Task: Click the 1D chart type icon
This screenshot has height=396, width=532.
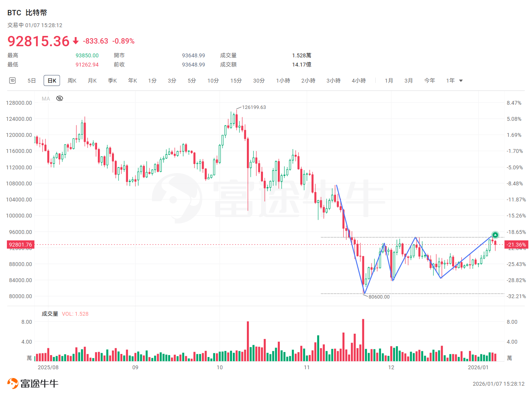Action: coord(12,80)
